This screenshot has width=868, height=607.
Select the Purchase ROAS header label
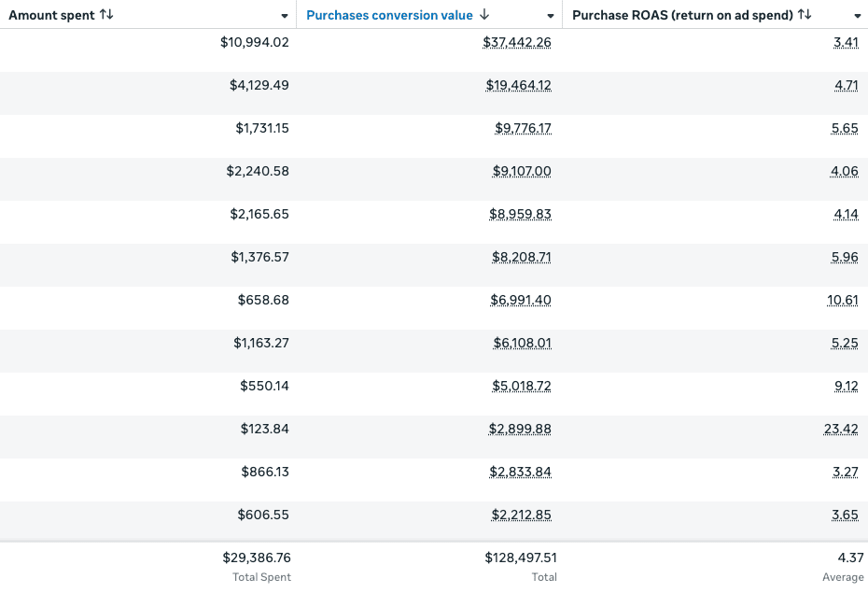(682, 15)
